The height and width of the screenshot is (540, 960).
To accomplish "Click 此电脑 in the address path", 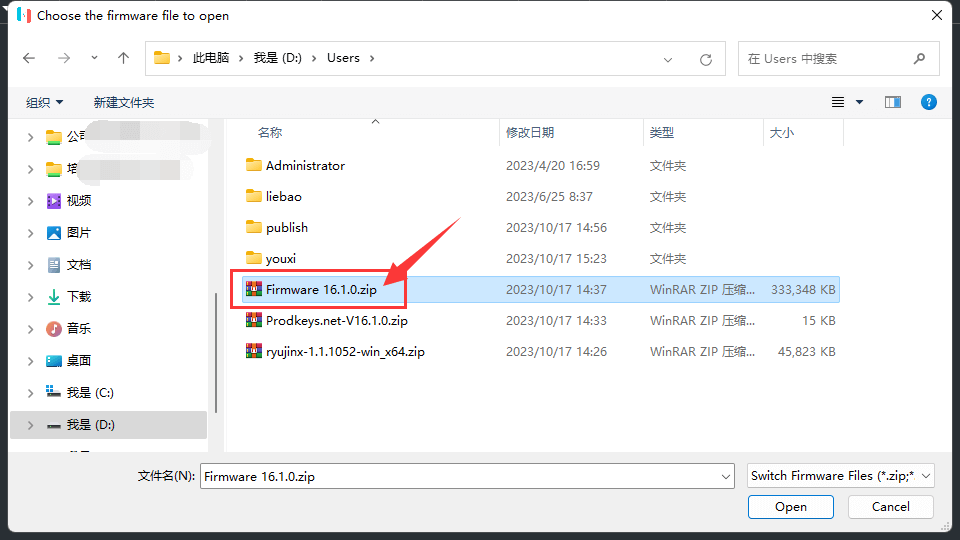I will point(211,58).
